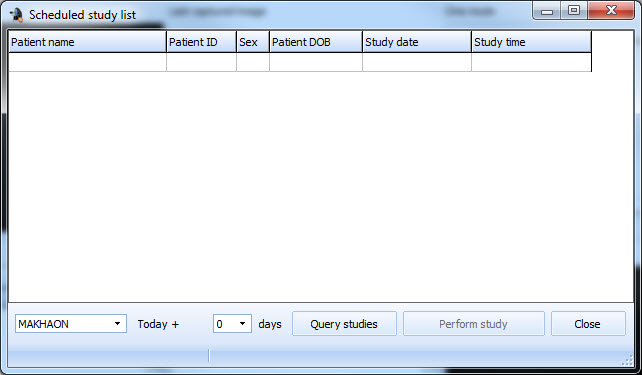
Task: Maximize the Scheduled study list window
Action: pos(574,11)
